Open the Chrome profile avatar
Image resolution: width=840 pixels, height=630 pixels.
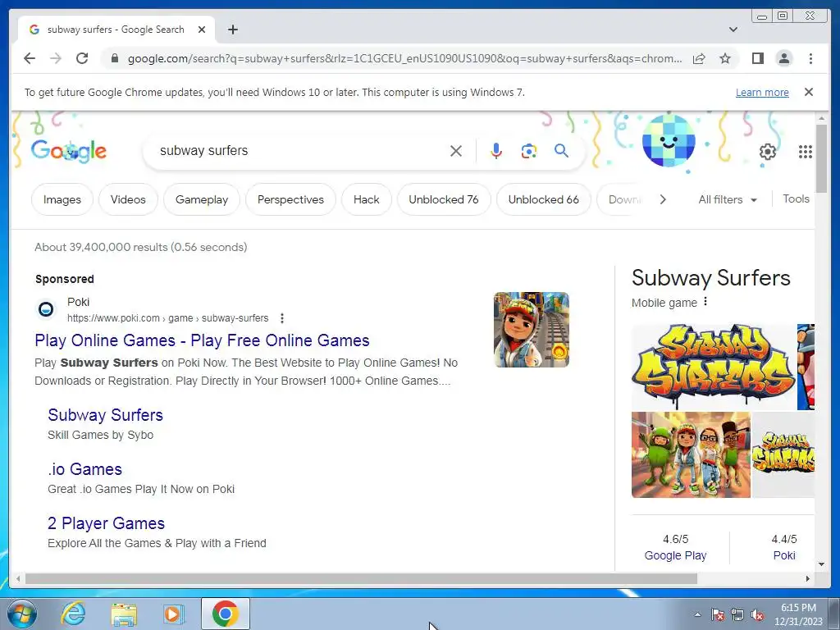[783, 58]
